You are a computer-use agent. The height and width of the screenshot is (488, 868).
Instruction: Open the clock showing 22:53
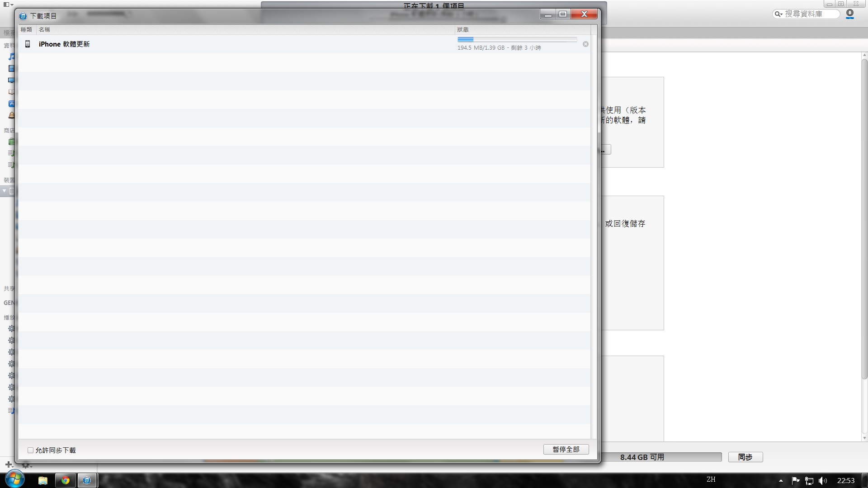pos(846,480)
